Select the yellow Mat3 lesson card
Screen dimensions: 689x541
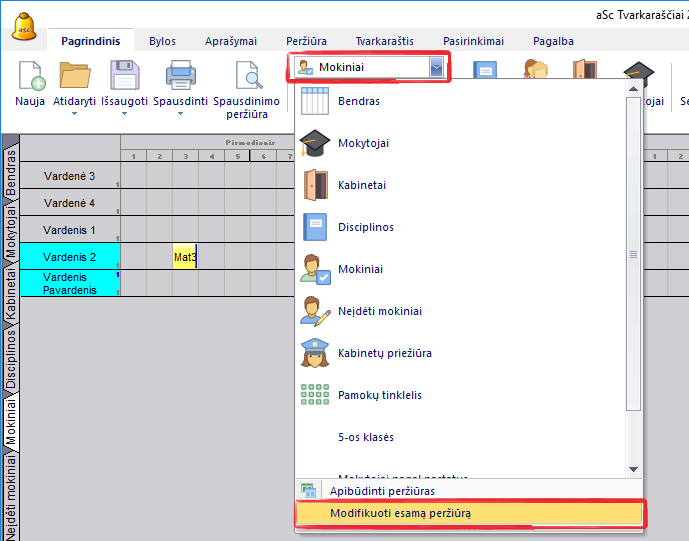coord(185,257)
